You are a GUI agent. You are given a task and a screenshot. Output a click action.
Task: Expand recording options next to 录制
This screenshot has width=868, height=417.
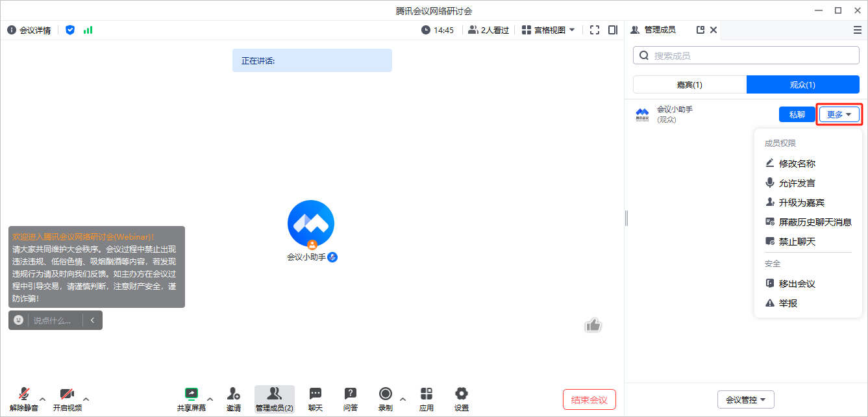point(403,399)
